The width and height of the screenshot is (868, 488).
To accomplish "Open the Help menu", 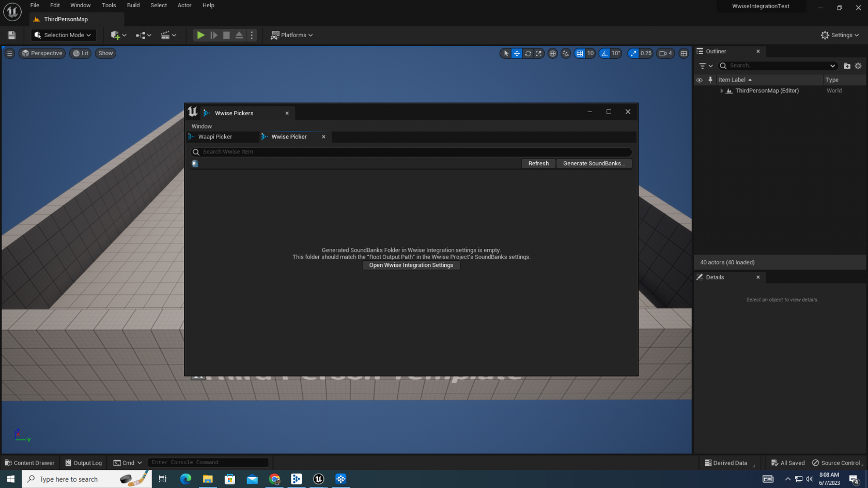I will (208, 5).
